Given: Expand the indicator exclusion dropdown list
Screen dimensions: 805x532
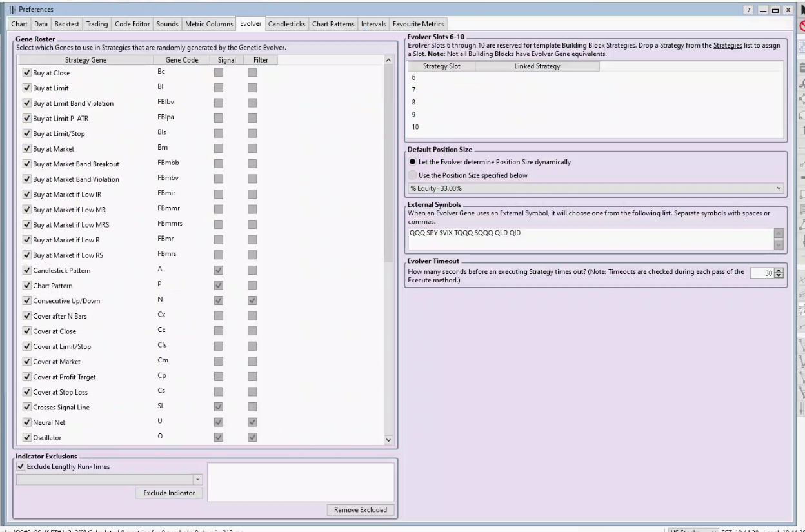Looking at the screenshot, I should click(198, 479).
